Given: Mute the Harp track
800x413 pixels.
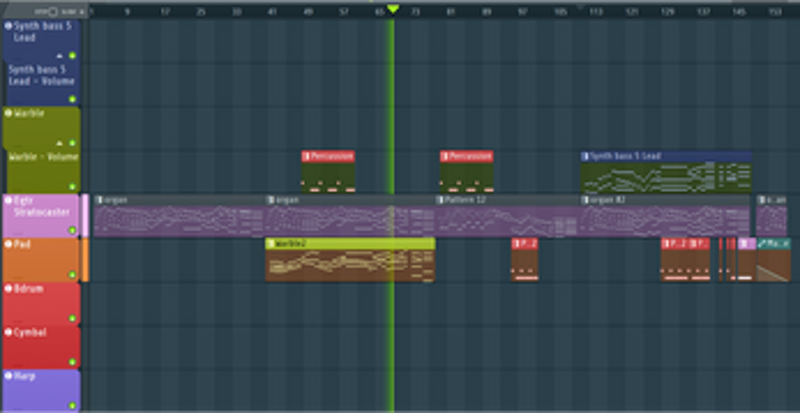Looking at the screenshot, I should pos(72,406).
